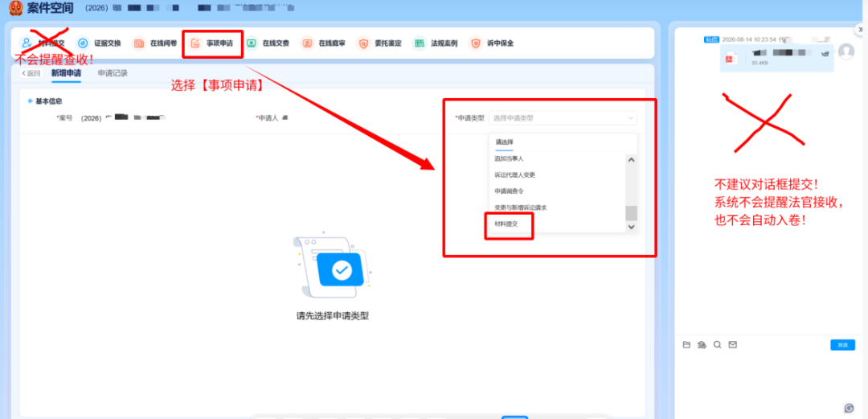Select the 请选择 tab in dropdown panel
868x419 pixels.
pos(504,142)
